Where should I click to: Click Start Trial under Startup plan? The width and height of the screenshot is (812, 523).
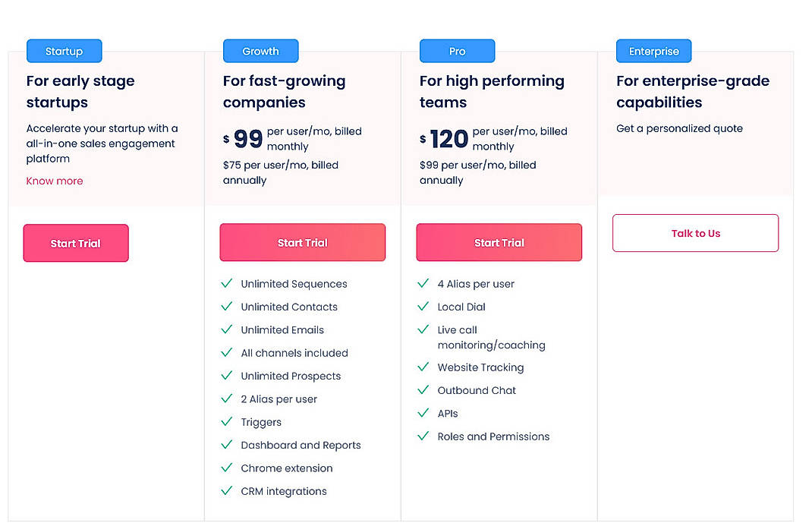tap(75, 243)
